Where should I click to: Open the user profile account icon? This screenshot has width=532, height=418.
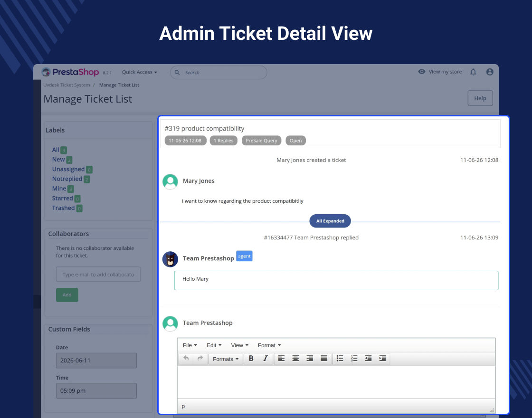point(490,72)
